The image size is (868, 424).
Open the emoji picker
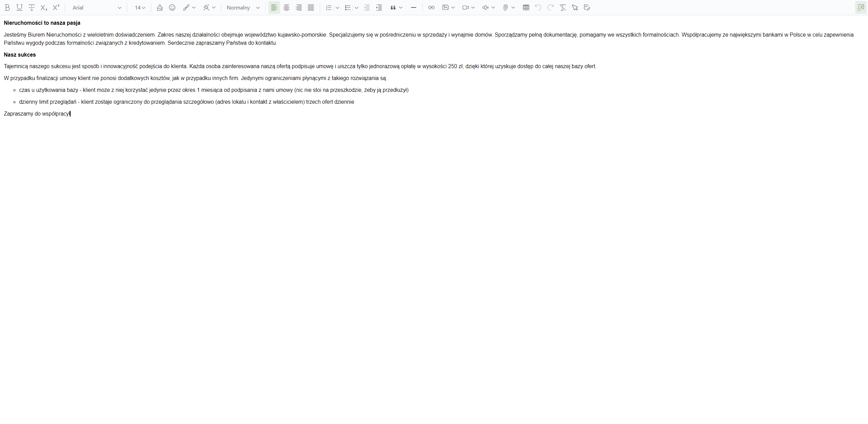pos(172,7)
